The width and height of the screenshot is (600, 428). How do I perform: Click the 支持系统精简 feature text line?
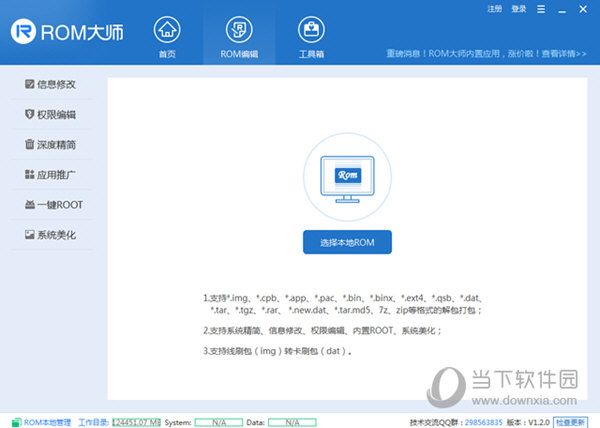pos(322,330)
